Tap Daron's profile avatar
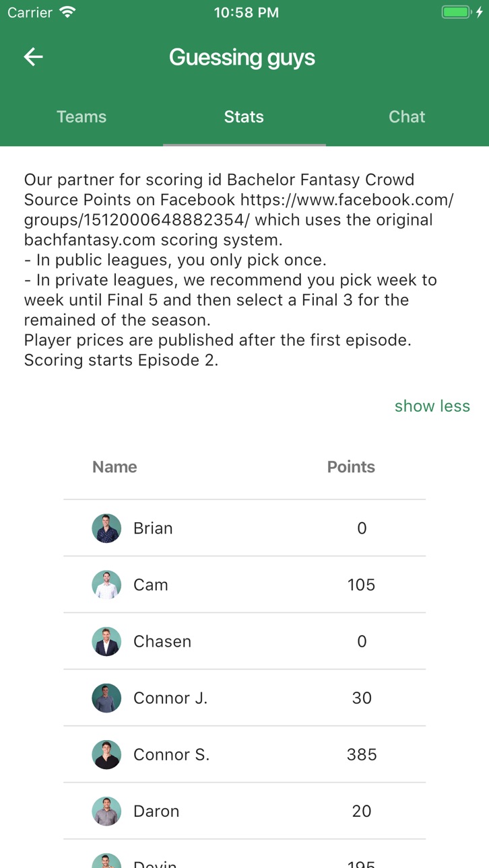 tap(106, 811)
